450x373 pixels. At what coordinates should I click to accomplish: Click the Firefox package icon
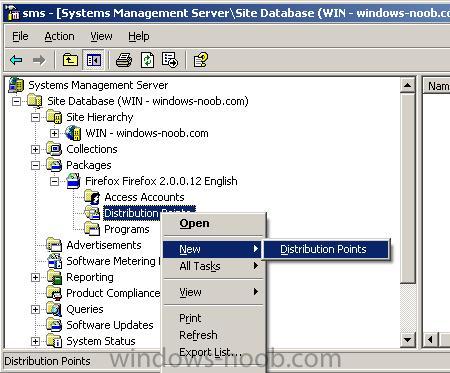[73, 181]
